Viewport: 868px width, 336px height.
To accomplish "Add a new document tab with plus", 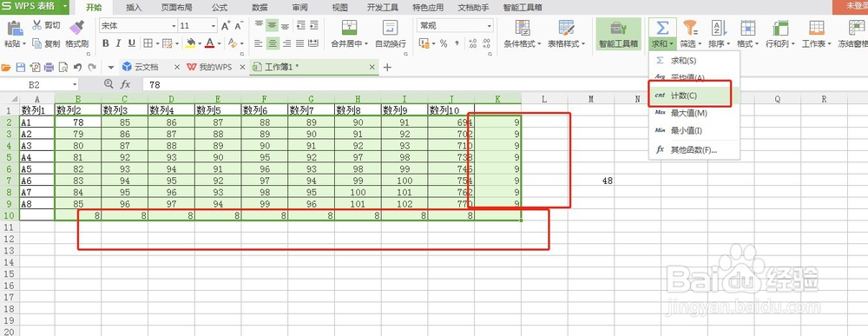I will [x=387, y=67].
